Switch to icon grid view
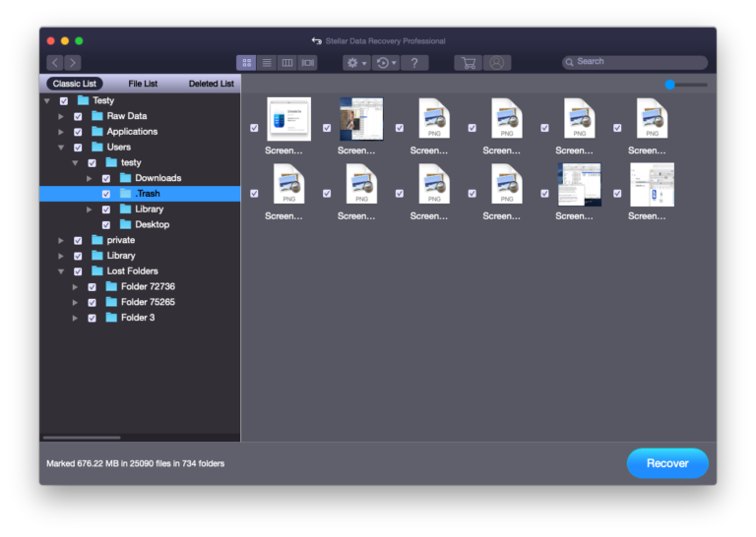Image resolution: width=756 pixels, height=537 pixels. (x=246, y=63)
